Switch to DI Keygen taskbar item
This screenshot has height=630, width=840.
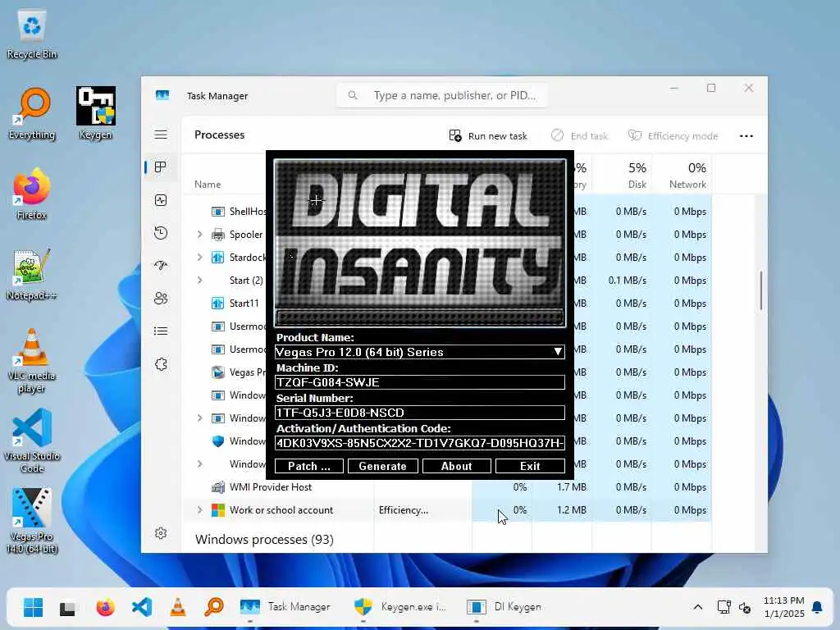tap(504, 607)
